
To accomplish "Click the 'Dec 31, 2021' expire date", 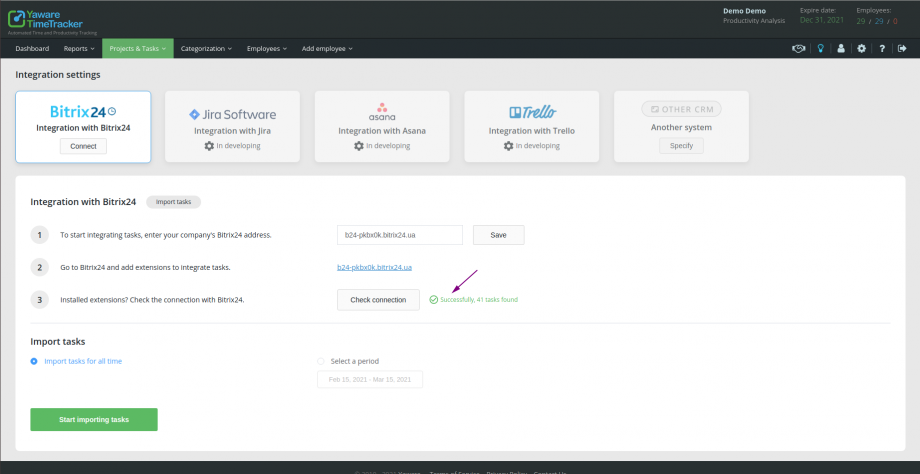I will (823, 21).
